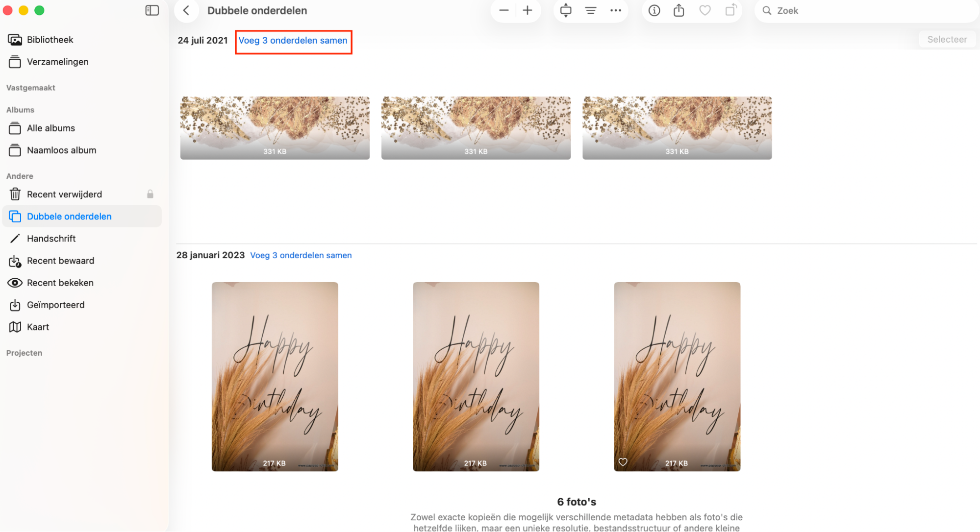Click the rotate image icon

[730, 10]
